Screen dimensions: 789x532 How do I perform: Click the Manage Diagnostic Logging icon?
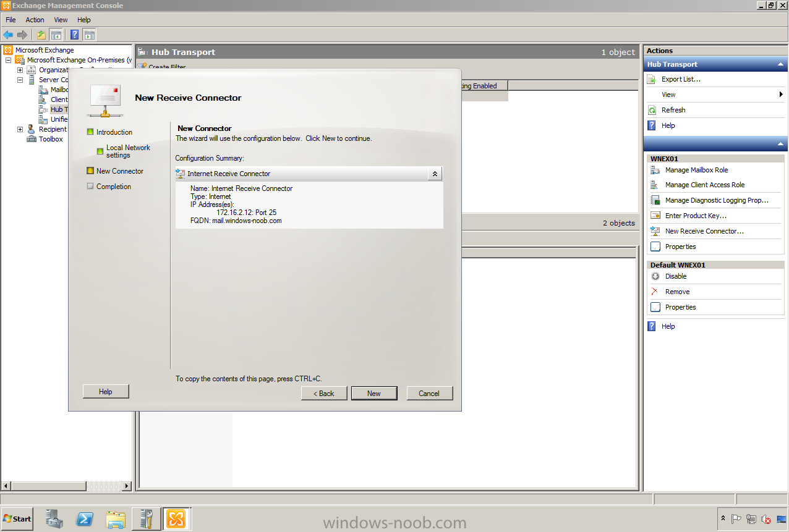(x=655, y=200)
